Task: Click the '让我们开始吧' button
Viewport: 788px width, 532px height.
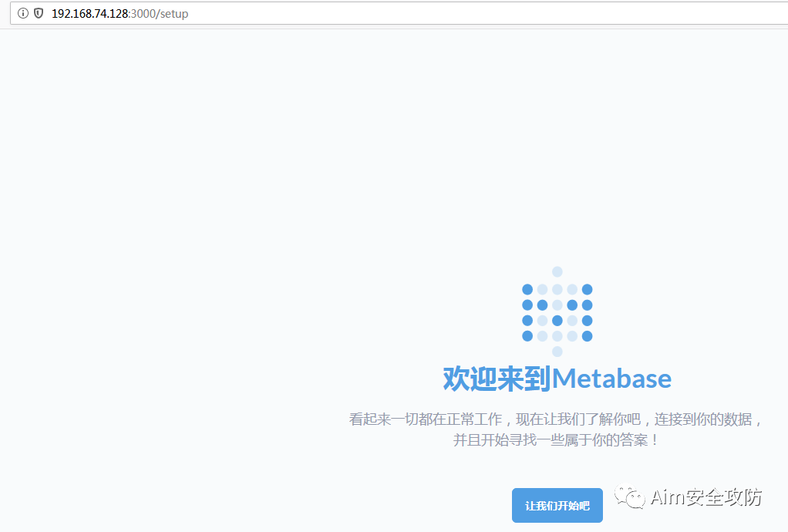Action: tap(557, 505)
